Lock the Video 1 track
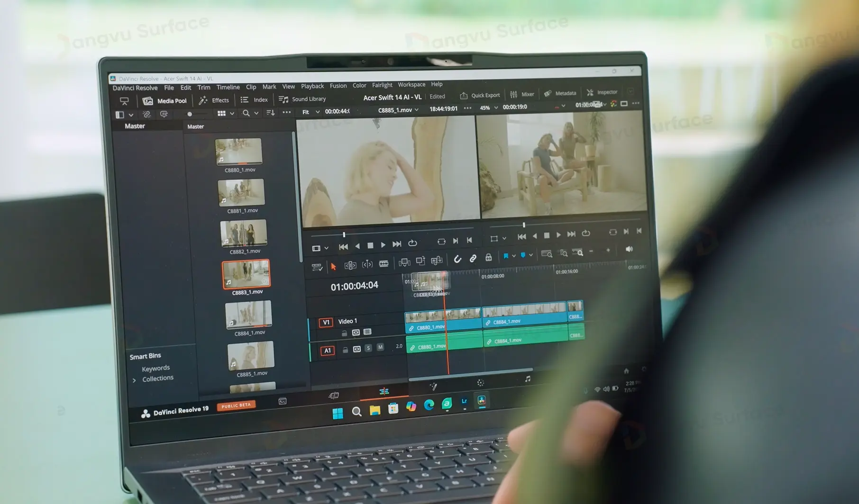Viewport: 859px width, 504px height. coord(345,333)
